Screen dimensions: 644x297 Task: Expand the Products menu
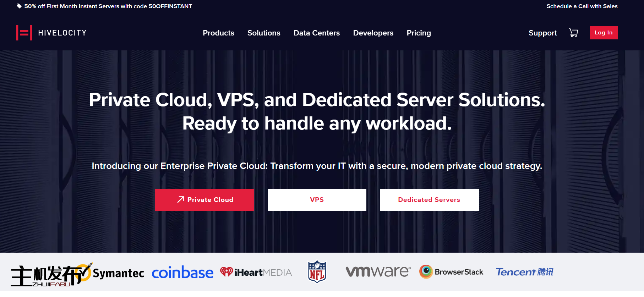[218, 33]
